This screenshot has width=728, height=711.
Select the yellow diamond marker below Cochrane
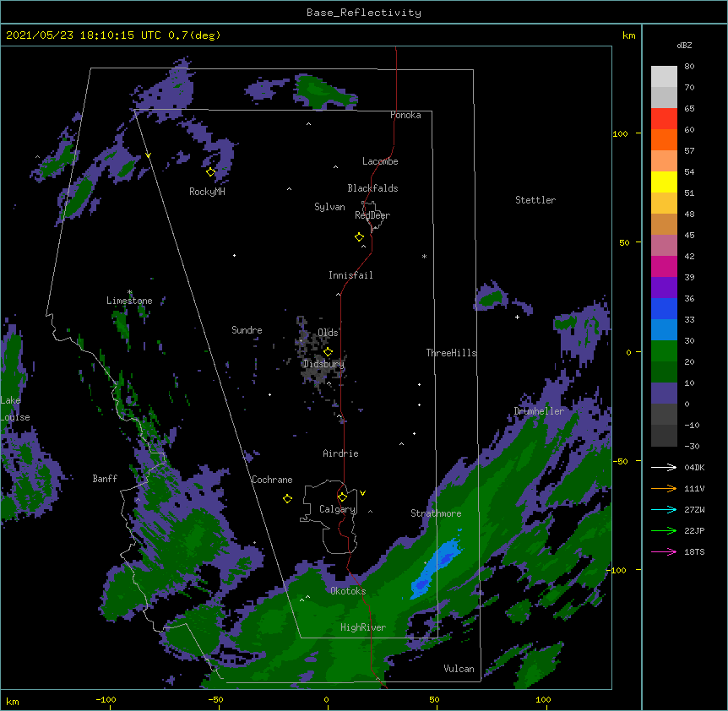click(x=287, y=498)
